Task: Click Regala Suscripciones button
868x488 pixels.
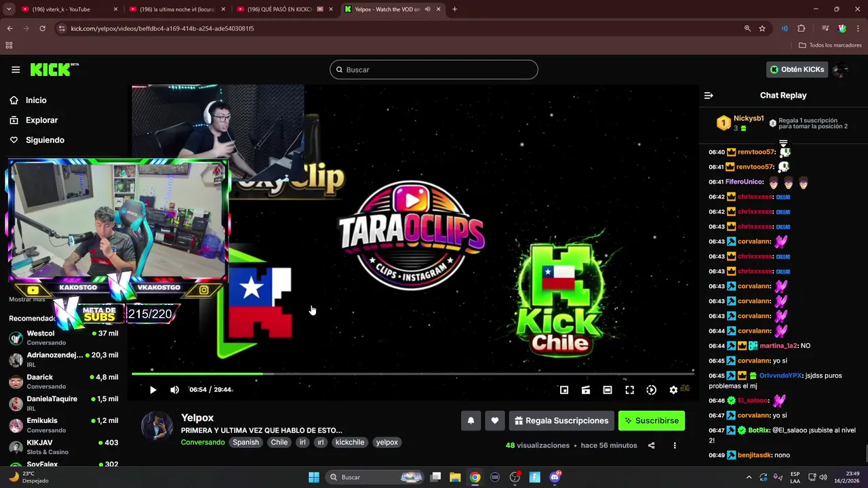Action: (x=561, y=421)
